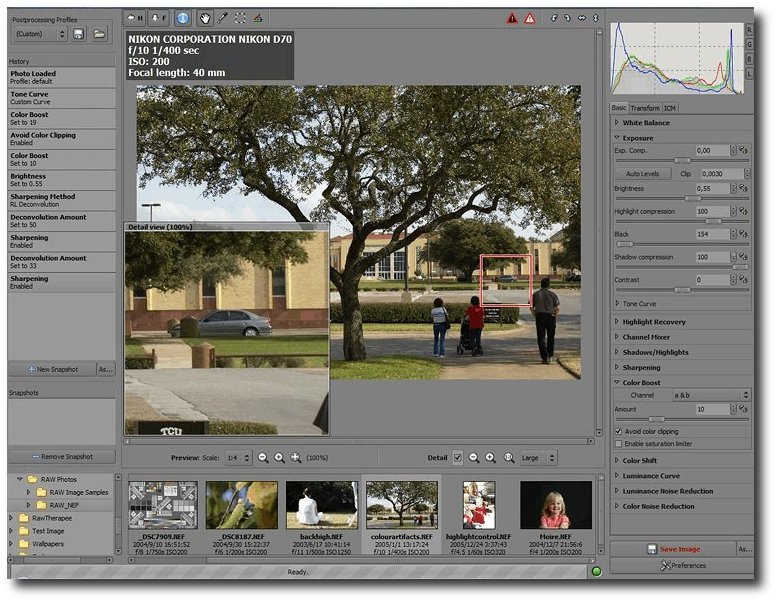Reset Black value to default
Viewport: 777px width, 602px height.
tap(743, 233)
